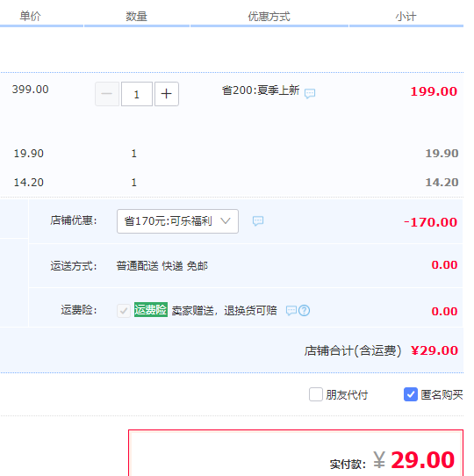The width and height of the screenshot is (474, 476).
Task: Click the quantity input field showing 1
Action: click(x=137, y=94)
